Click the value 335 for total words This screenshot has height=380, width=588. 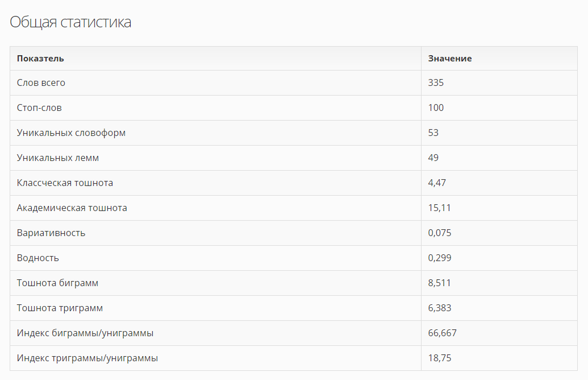(x=436, y=83)
